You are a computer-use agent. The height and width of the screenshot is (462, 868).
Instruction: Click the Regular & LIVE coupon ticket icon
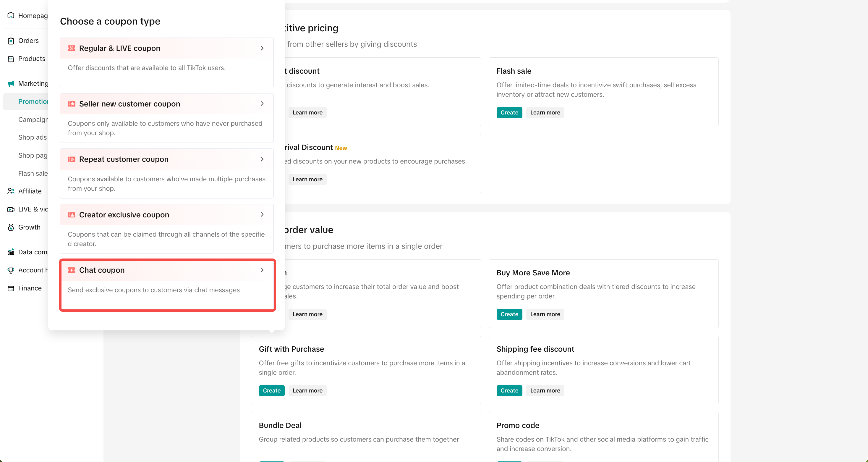(x=72, y=48)
